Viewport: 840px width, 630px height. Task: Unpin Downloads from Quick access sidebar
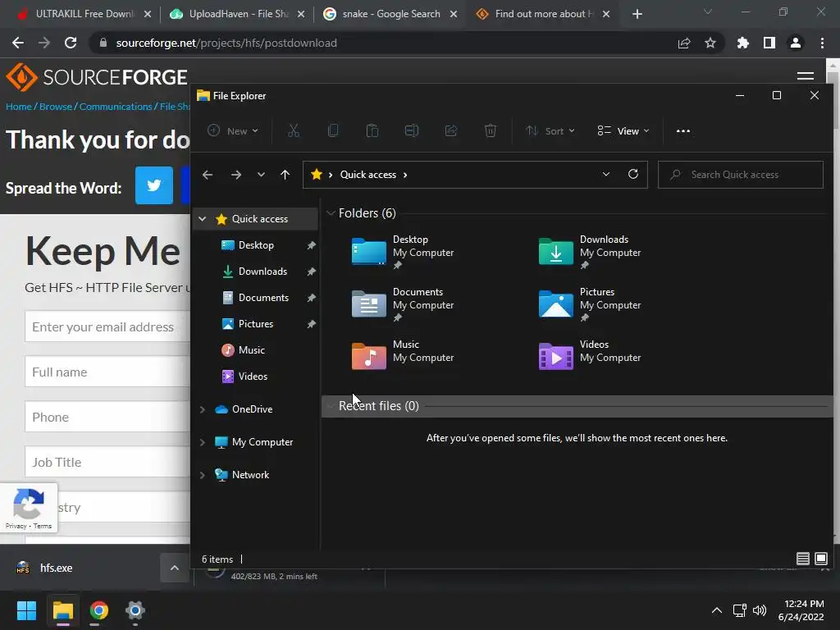(311, 272)
